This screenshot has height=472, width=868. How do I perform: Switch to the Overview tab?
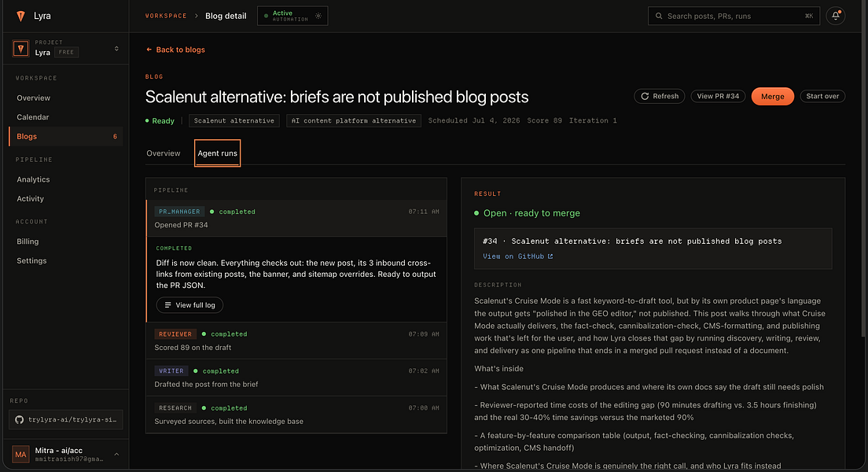(x=164, y=153)
